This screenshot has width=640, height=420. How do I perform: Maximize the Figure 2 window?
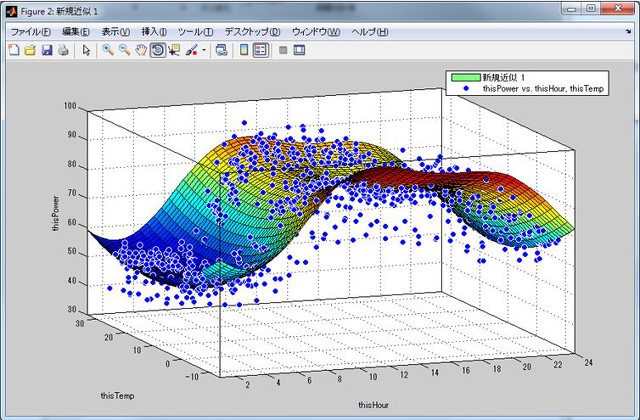(x=591, y=9)
